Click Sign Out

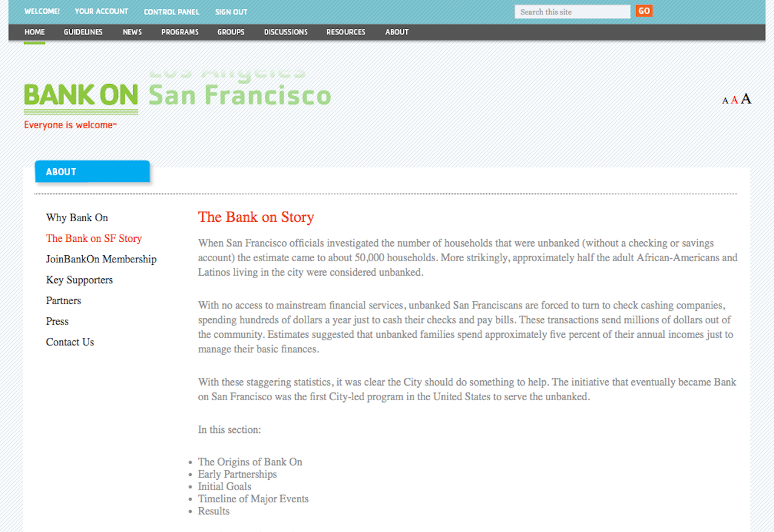pyautogui.click(x=232, y=11)
